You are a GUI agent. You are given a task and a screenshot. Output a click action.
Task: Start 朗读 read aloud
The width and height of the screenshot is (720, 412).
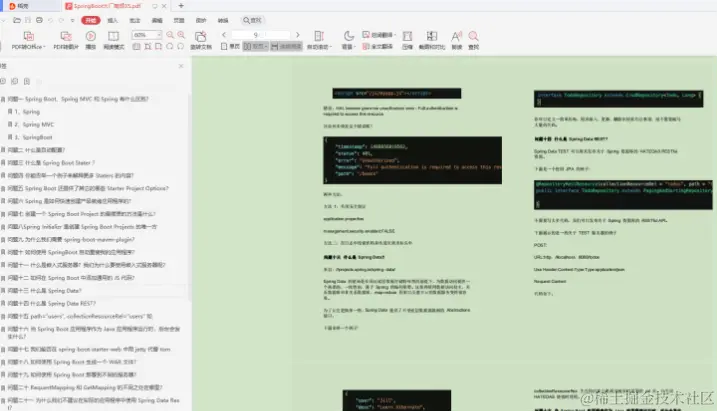coord(456,40)
